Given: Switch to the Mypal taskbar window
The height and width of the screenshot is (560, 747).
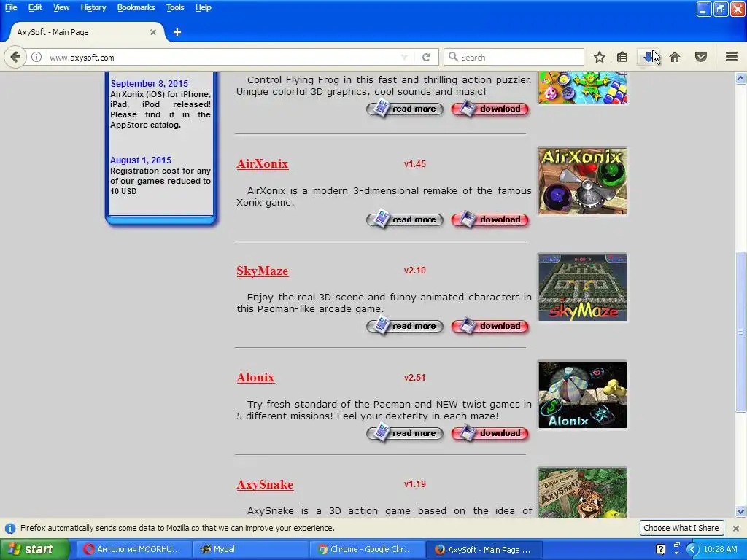Looking at the screenshot, I should point(251,550).
